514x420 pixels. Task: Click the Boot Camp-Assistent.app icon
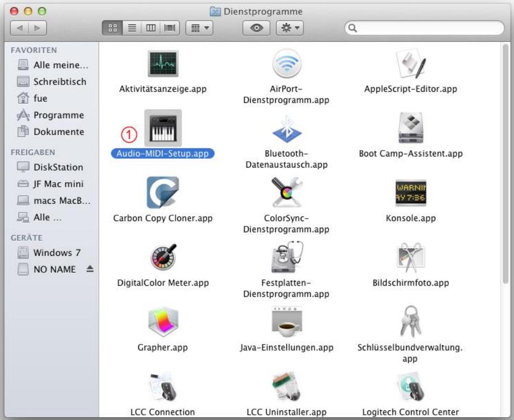click(411, 128)
